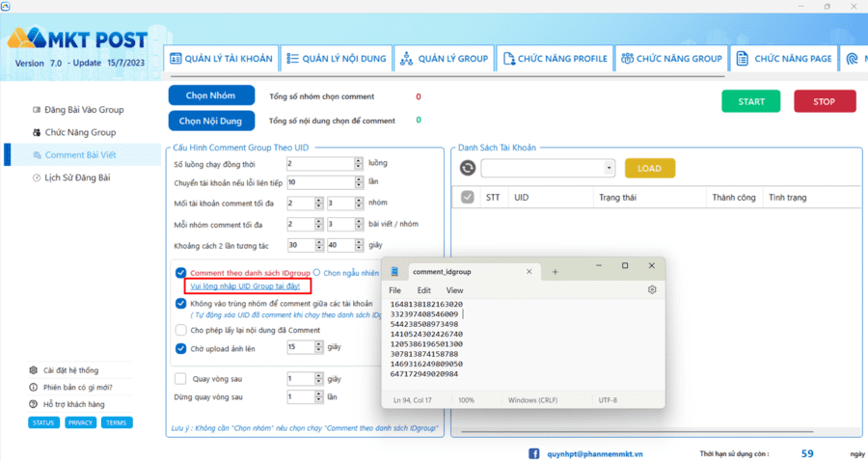This screenshot has width=868, height=461.
Task: Open the CHỨC NĂNG PROFILE tab
Action: [x=556, y=58]
